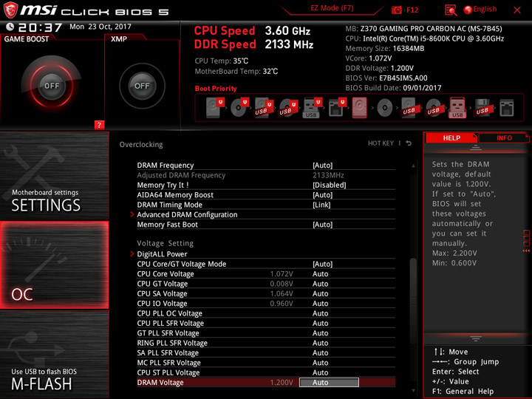532x399 pixels.
Task: Click the time display 20:37
Action: [x=40, y=27]
